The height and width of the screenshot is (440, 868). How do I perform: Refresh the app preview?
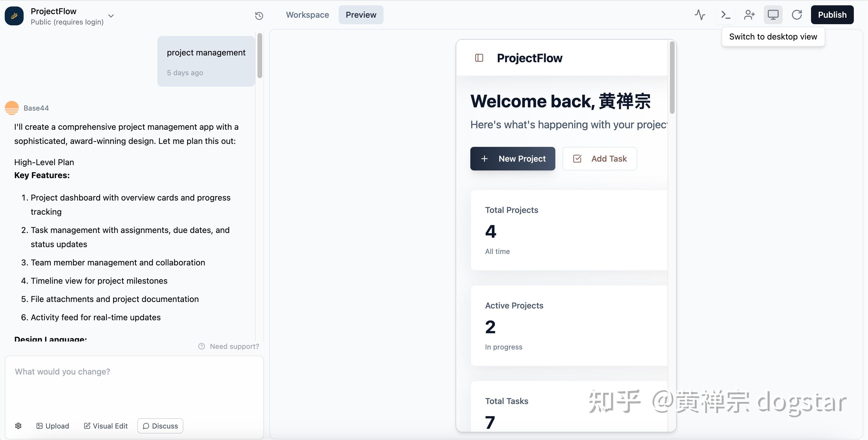(x=797, y=15)
